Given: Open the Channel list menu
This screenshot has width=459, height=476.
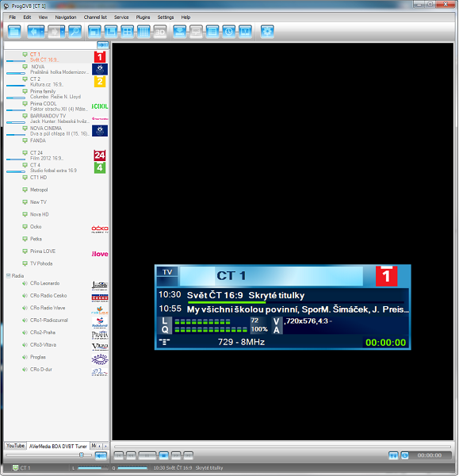Looking at the screenshot, I should [x=95, y=17].
